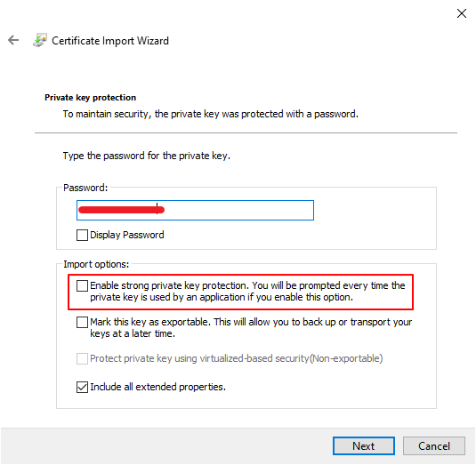
Task: Click the 'Type the password for the private key' text
Action: tap(147, 156)
